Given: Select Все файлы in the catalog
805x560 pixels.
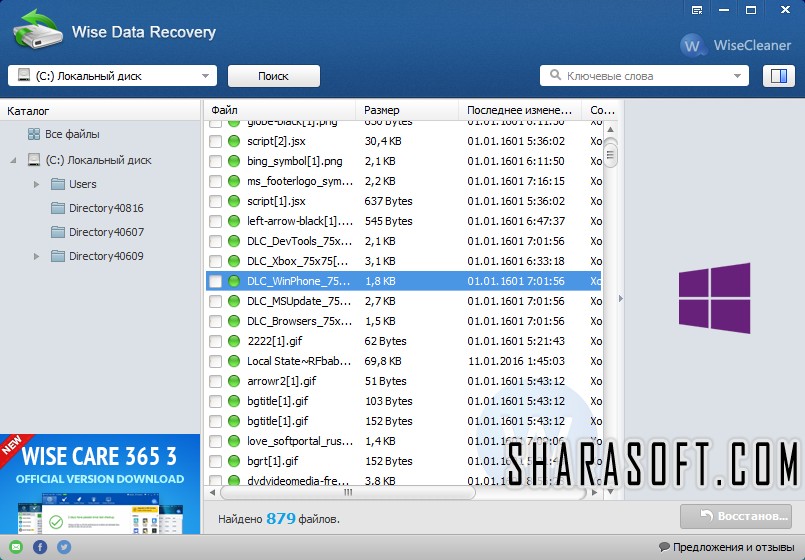Looking at the screenshot, I should [x=72, y=134].
